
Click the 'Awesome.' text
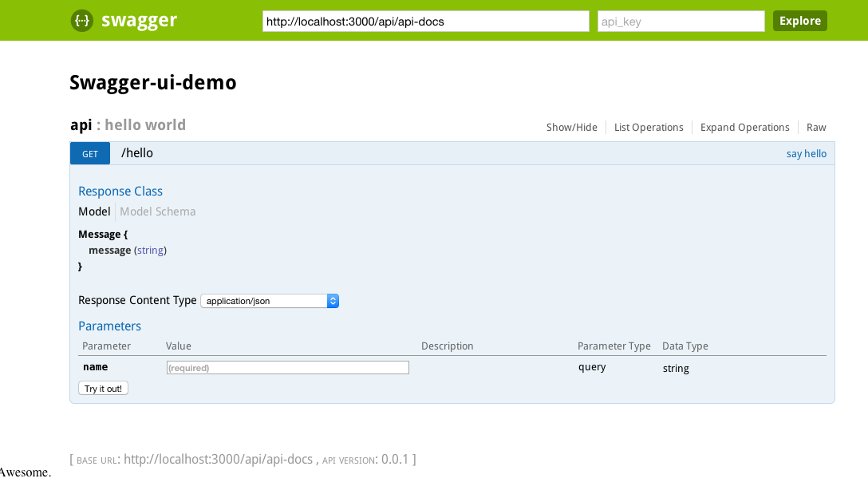tap(26, 472)
